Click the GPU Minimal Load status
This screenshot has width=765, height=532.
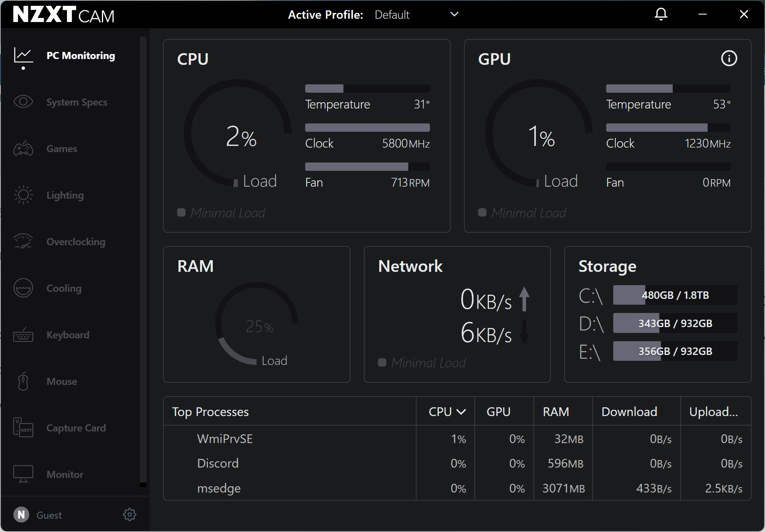coord(522,213)
